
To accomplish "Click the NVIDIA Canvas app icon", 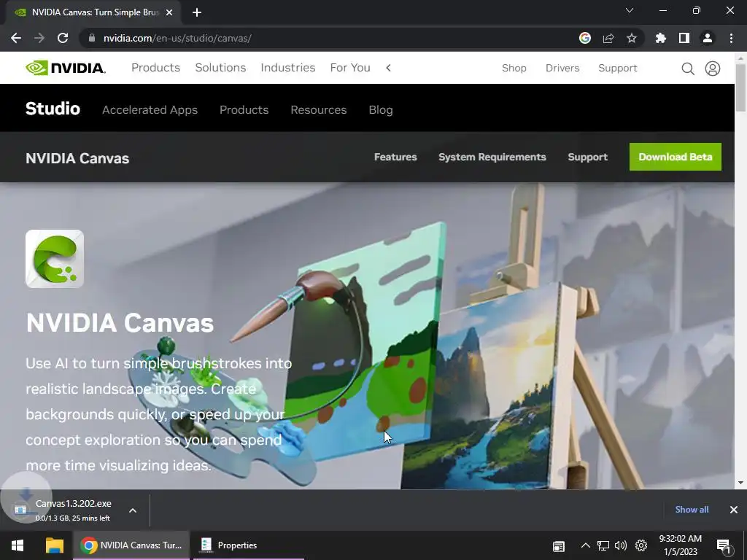I will [x=55, y=259].
